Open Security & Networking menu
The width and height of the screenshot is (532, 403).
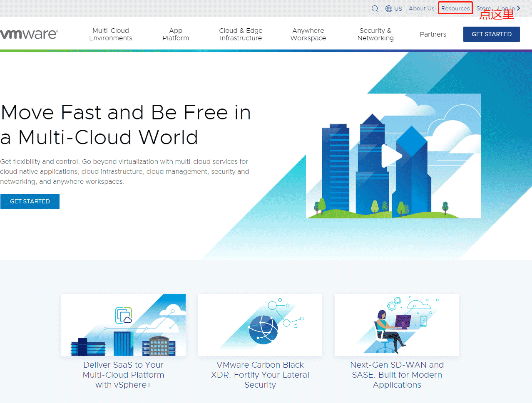375,34
